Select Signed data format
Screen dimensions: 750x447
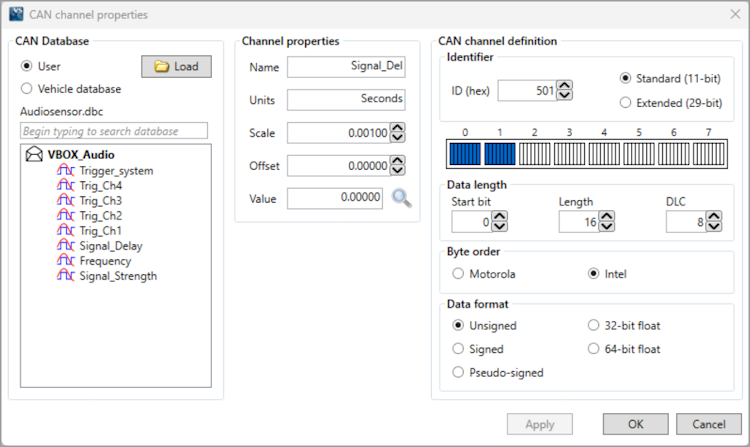coord(458,349)
